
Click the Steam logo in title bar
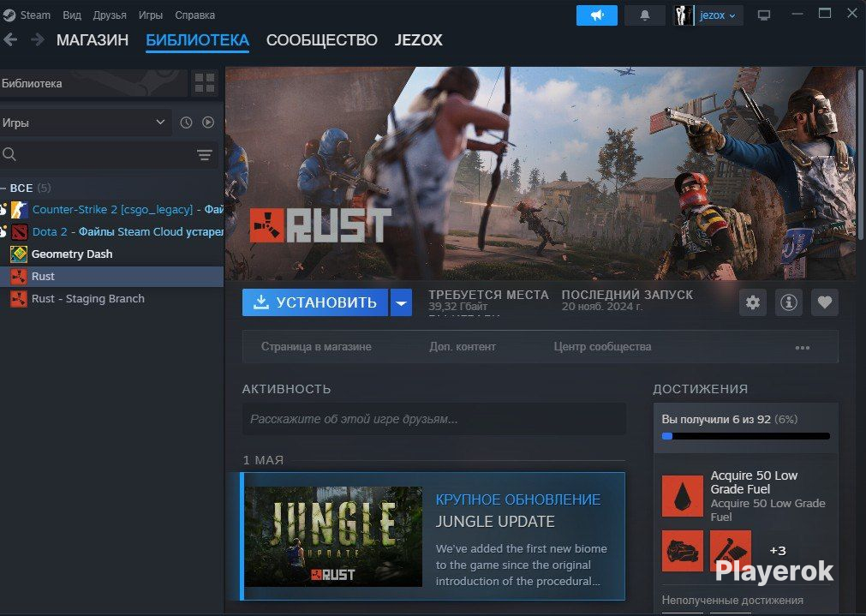point(9,15)
